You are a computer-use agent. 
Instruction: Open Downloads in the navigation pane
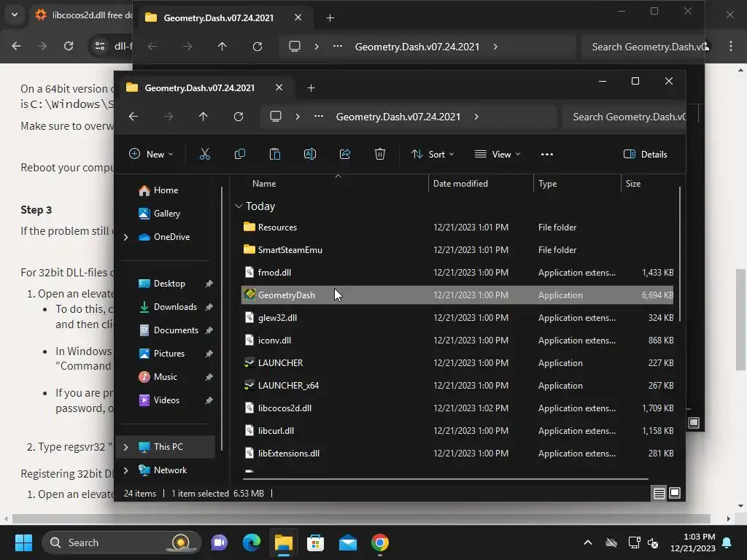175,307
